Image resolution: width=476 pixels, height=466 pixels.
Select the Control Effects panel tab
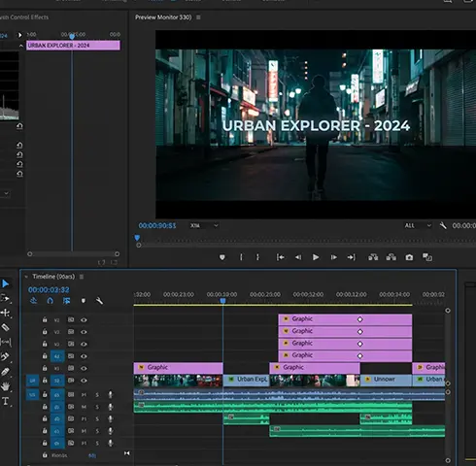point(24,17)
